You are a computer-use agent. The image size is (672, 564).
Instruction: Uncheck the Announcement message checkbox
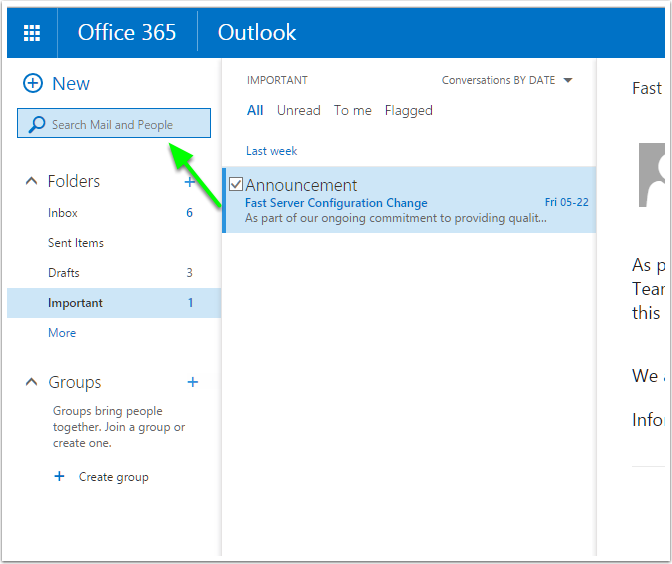pos(236,184)
